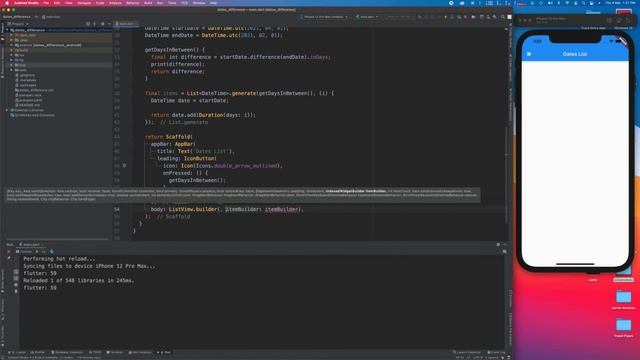The image size is (640, 360).
Task: Open the Layout Inspector
Action: 467,352
